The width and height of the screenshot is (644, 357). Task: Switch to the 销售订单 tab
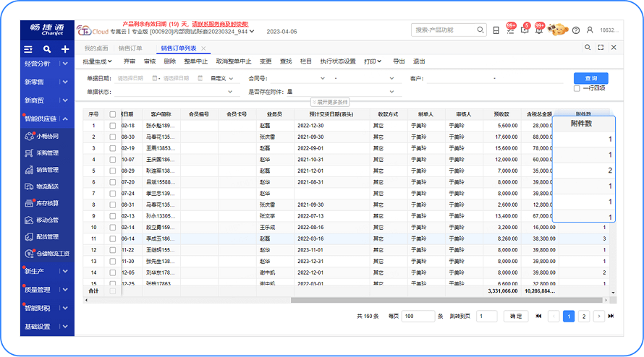pyautogui.click(x=130, y=48)
